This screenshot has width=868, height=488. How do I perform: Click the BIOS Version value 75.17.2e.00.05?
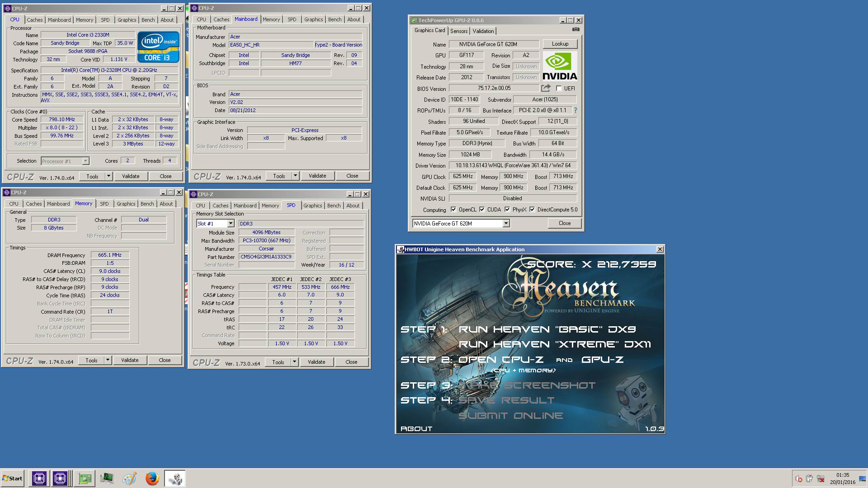click(x=494, y=89)
